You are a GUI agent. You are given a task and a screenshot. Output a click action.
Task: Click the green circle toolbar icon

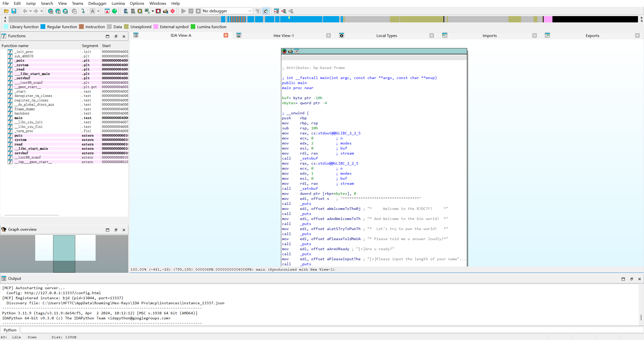point(114,11)
